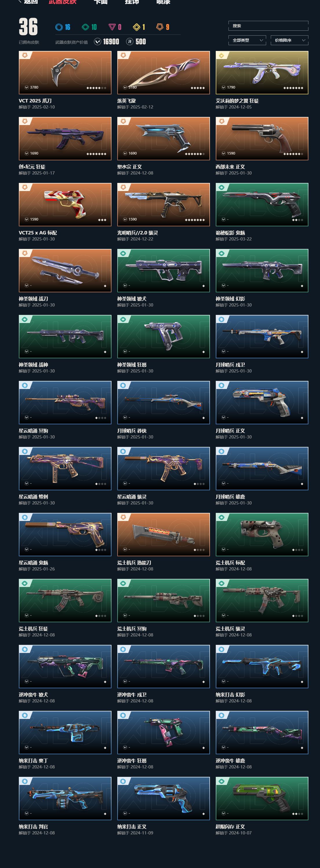
Task: Select the pink triangle tier icon showing 0
Action: pos(112,27)
